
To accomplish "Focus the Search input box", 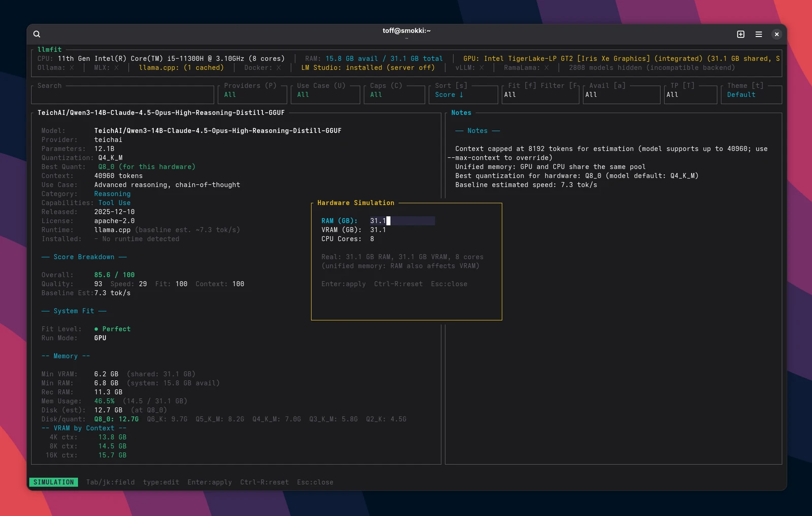I will 122,94.
